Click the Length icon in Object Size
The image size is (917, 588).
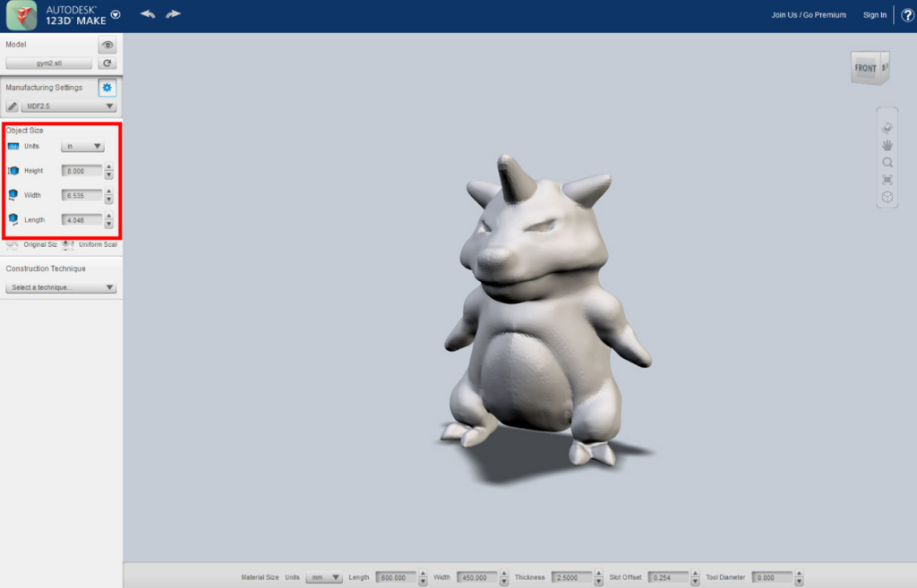[x=13, y=220]
